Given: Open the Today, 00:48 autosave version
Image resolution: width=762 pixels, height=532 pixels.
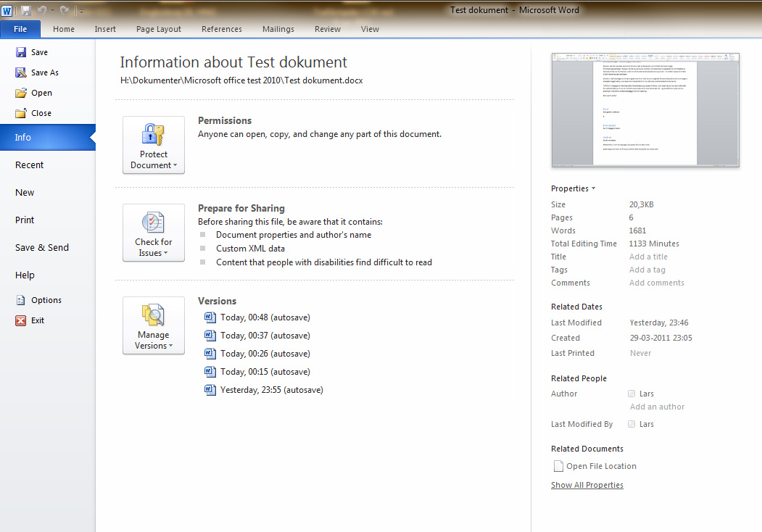Looking at the screenshot, I should pyautogui.click(x=211, y=317).
